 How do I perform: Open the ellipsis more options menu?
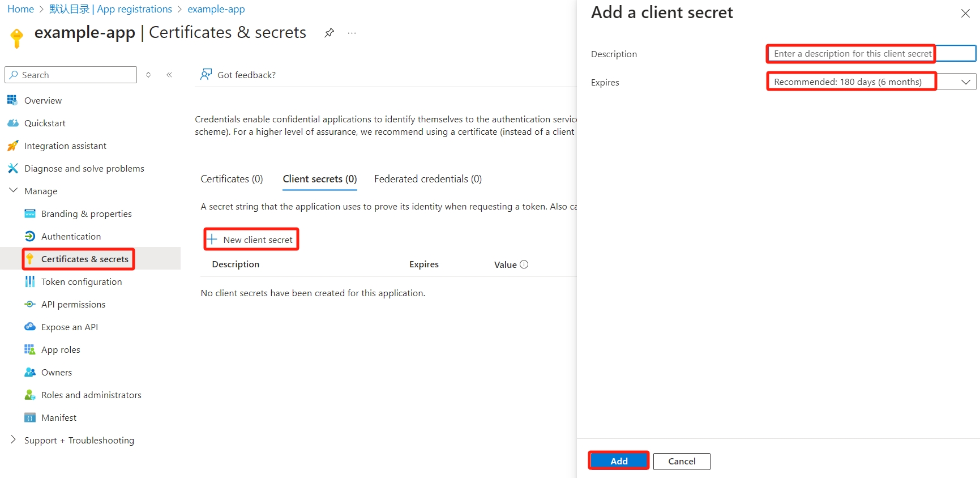(352, 33)
